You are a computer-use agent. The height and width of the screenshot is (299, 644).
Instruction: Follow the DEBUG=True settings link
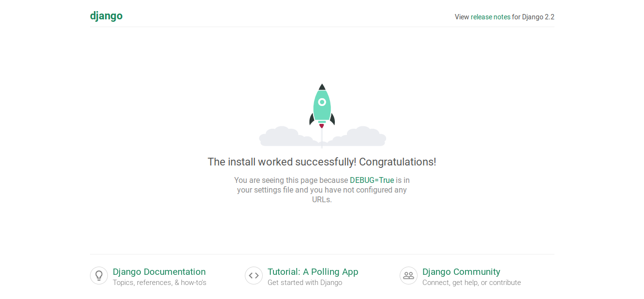372,180
